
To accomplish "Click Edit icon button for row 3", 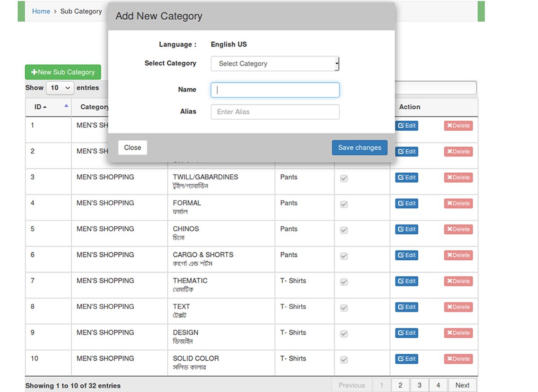I will coord(406,177).
